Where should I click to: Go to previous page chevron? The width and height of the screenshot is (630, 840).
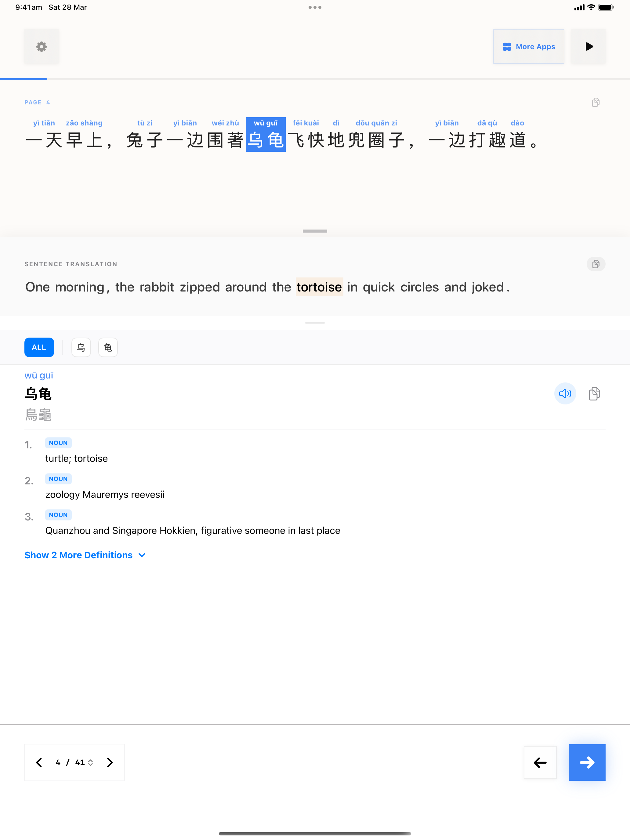39,762
